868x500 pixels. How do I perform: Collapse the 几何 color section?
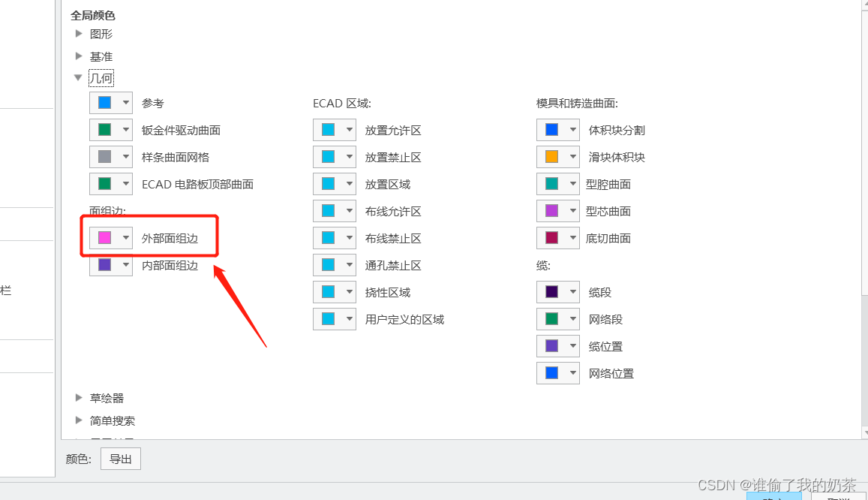tap(79, 77)
